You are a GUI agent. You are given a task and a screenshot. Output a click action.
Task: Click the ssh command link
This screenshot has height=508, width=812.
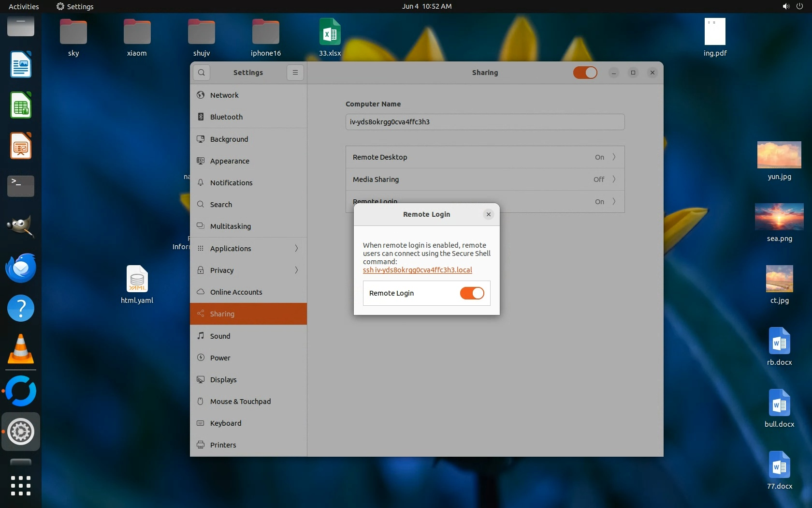click(417, 270)
